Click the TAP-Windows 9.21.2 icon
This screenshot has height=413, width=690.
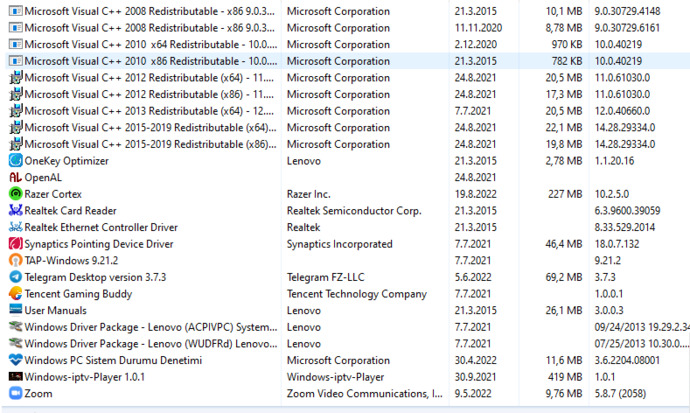click(15, 260)
